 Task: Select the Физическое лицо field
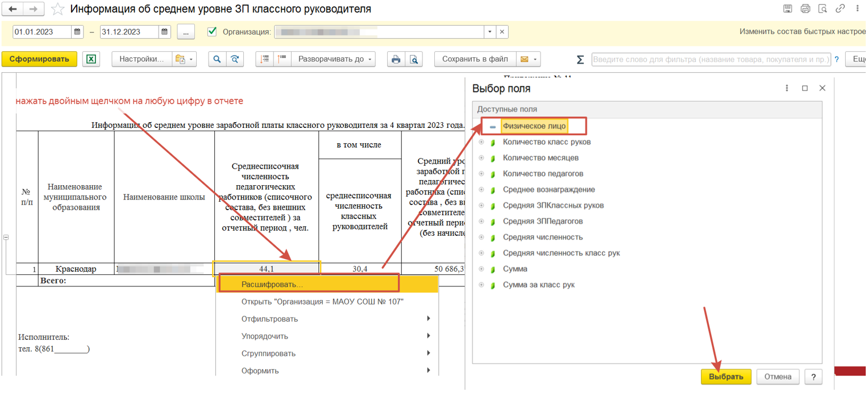point(534,126)
